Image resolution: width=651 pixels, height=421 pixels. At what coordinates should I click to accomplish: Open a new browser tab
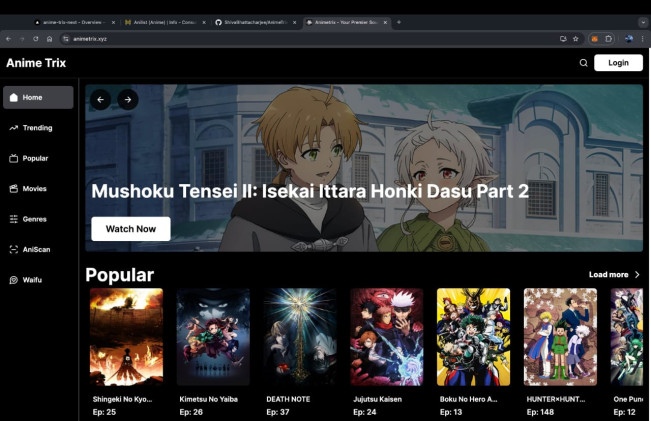pyautogui.click(x=399, y=22)
